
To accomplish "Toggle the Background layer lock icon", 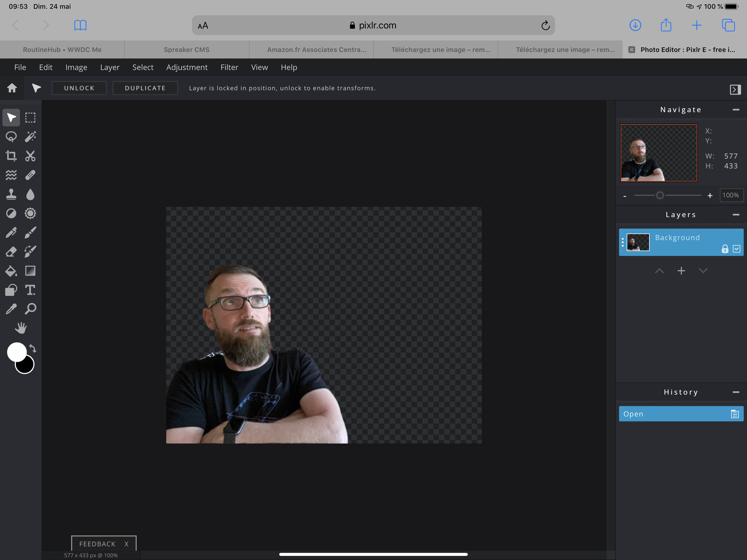I will click(x=725, y=249).
